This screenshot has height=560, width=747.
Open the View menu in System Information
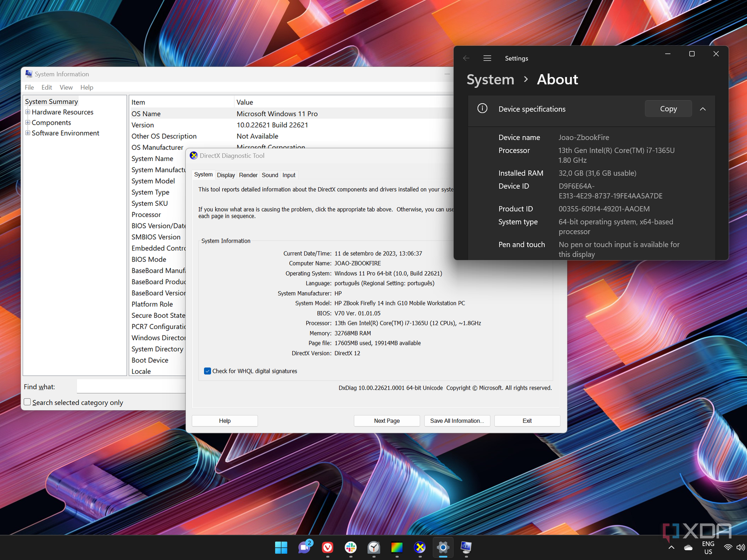66,87
